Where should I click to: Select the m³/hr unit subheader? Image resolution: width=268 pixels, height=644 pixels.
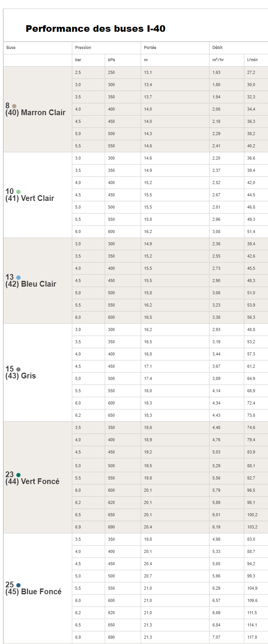tap(218, 60)
